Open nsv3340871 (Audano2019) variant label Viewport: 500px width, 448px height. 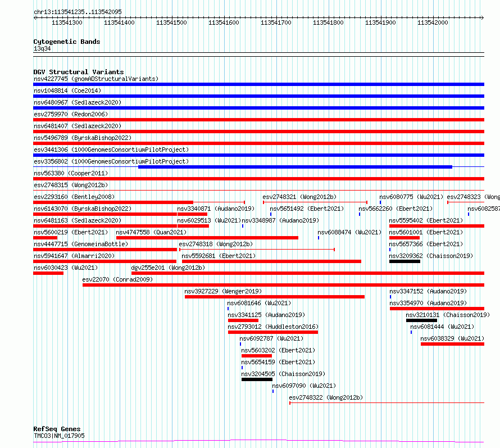(x=216, y=209)
